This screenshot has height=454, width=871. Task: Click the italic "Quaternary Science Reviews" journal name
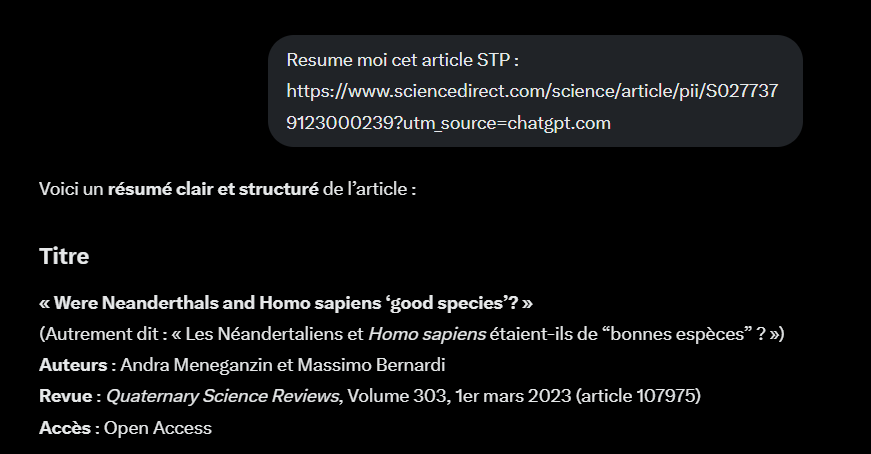point(223,397)
